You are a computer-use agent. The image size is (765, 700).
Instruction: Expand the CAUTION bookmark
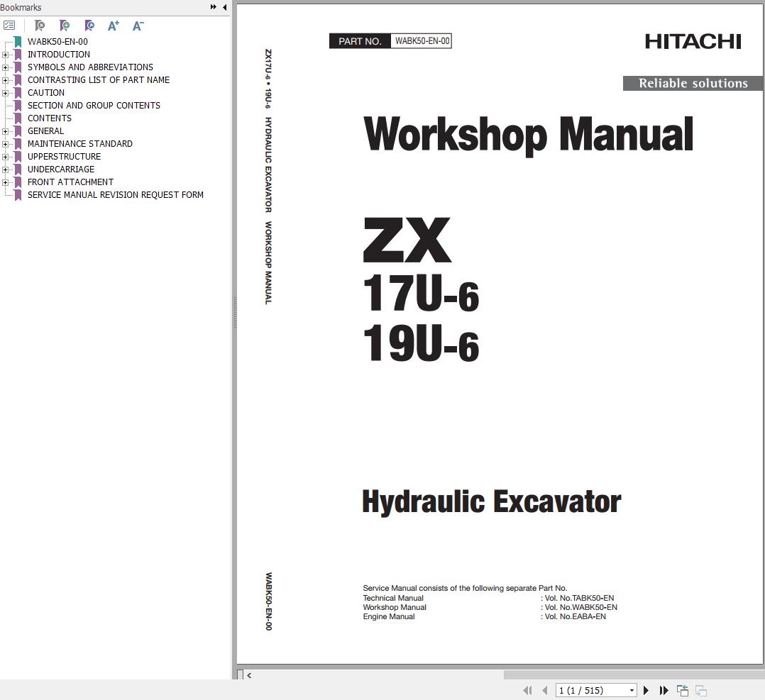click(x=6, y=93)
